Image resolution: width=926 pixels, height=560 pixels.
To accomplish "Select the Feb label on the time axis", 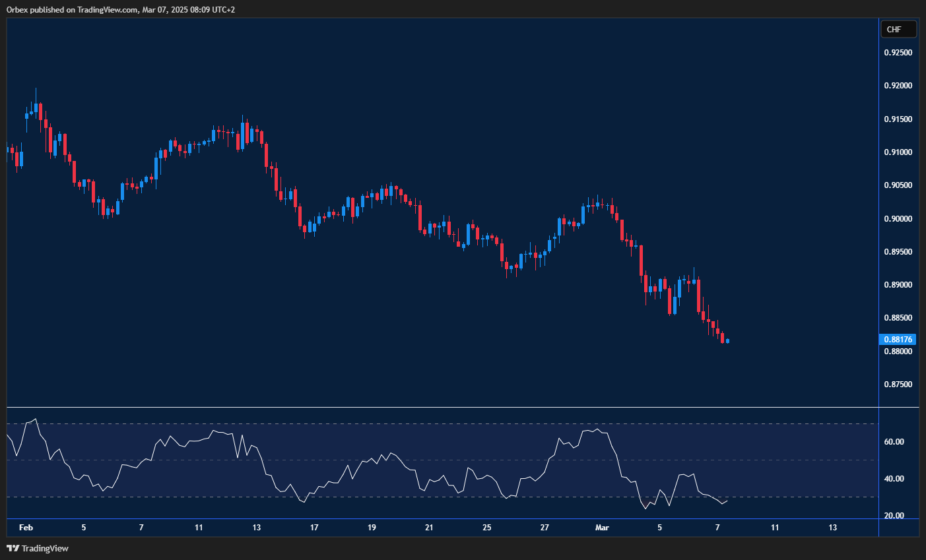I will coord(26,528).
